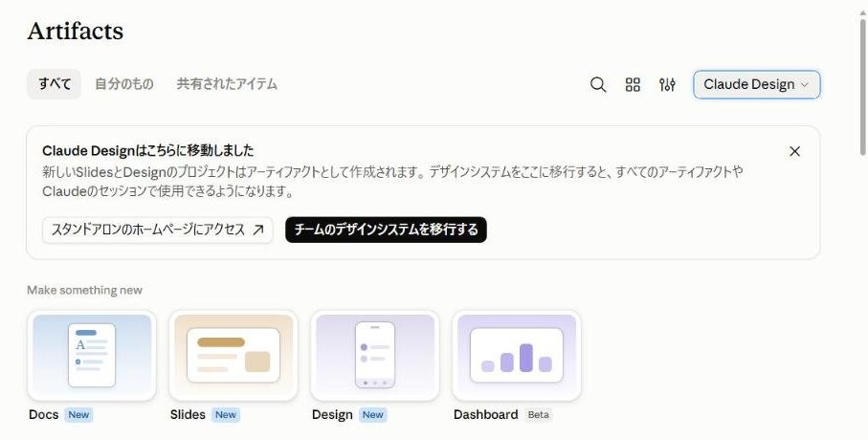Open the filter sliders icon
This screenshot has height=440, width=868.
[667, 85]
